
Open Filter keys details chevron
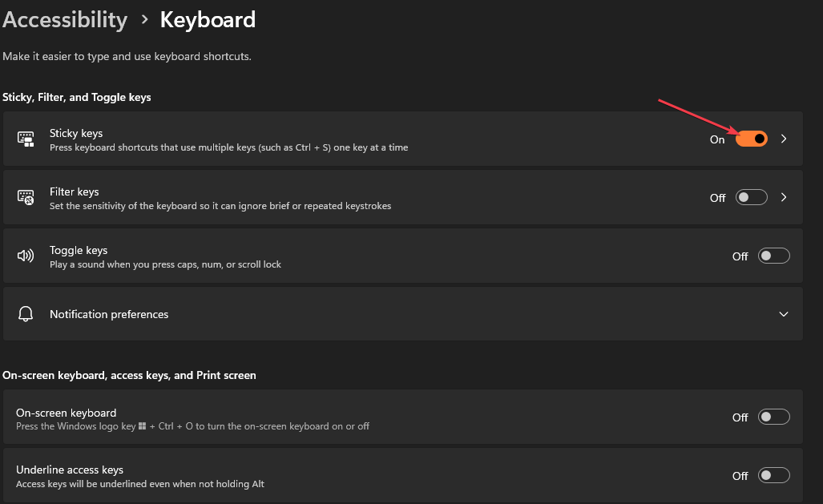[x=785, y=197]
